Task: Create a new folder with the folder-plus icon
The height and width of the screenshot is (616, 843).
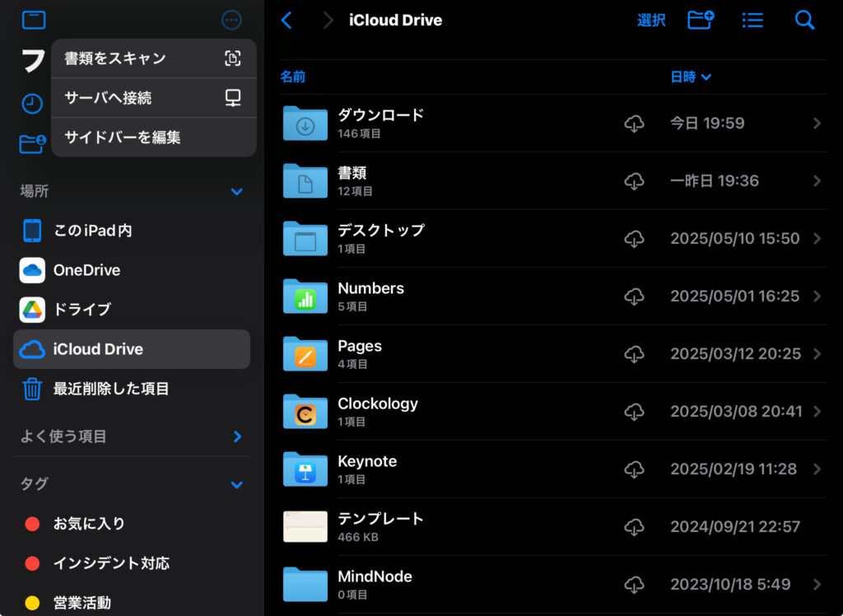Action: click(x=701, y=21)
